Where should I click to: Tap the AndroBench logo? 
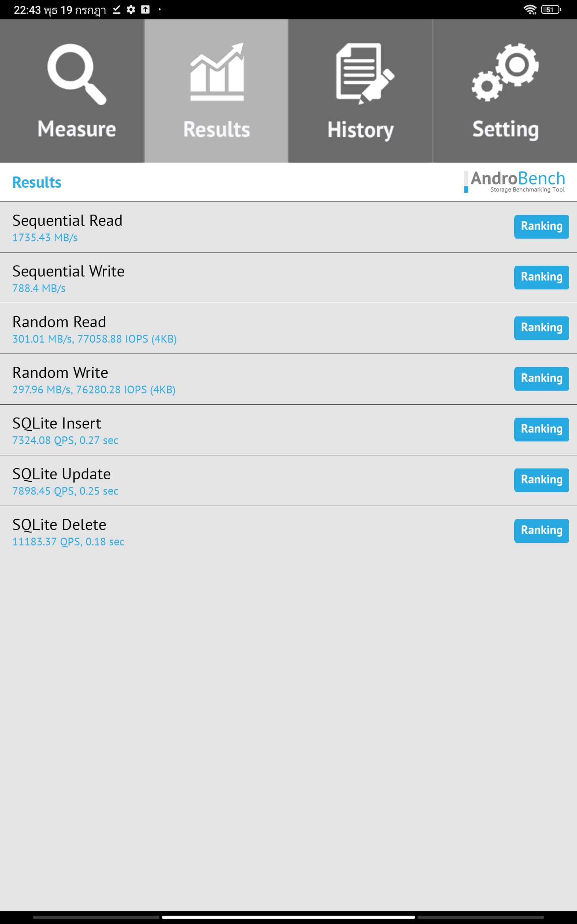coord(514,182)
